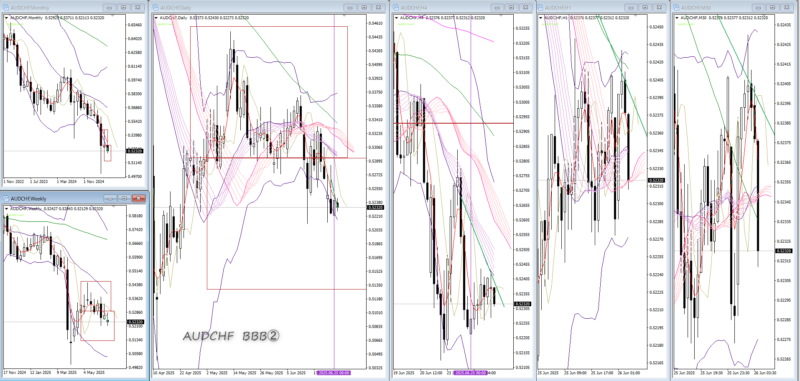Click the black current price label in Daily chart
The width and height of the screenshot is (800, 381).
pyautogui.click(x=377, y=208)
